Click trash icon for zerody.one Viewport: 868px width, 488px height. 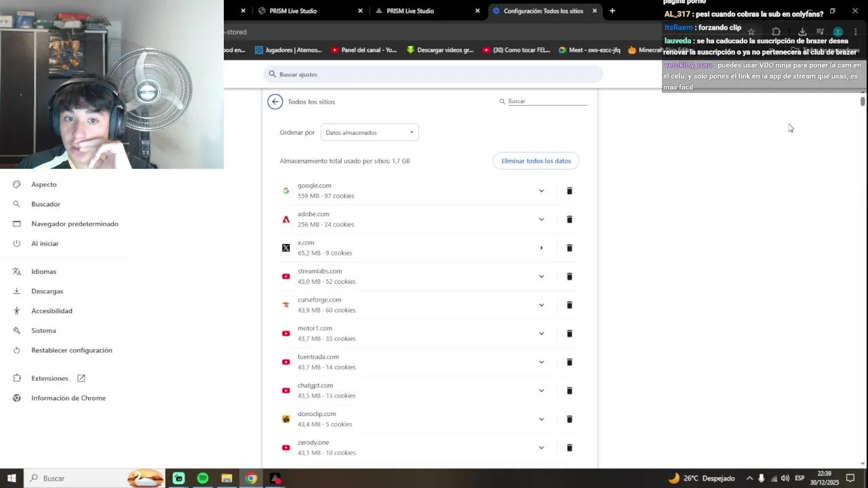[570, 447]
